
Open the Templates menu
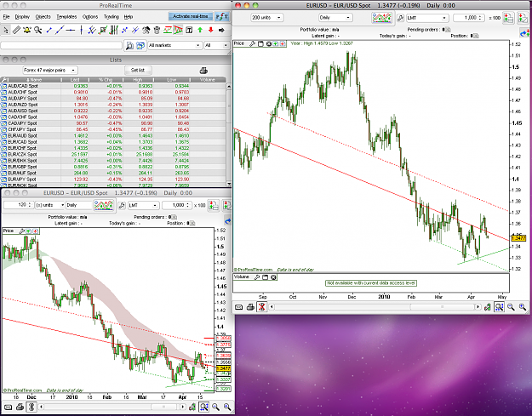(66, 17)
